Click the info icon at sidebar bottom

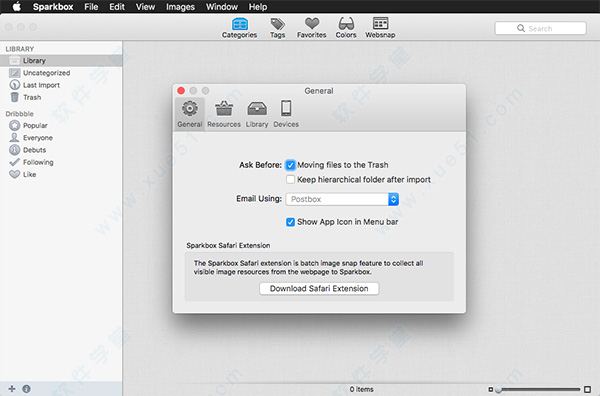click(x=26, y=389)
